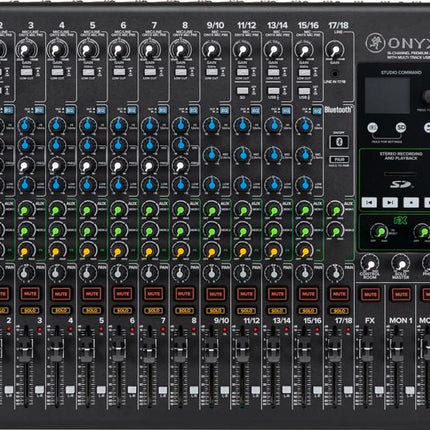Image resolution: width=430 pixels, height=430 pixels.
Task: Click the SD card slot
Action: pyautogui.click(x=400, y=174)
